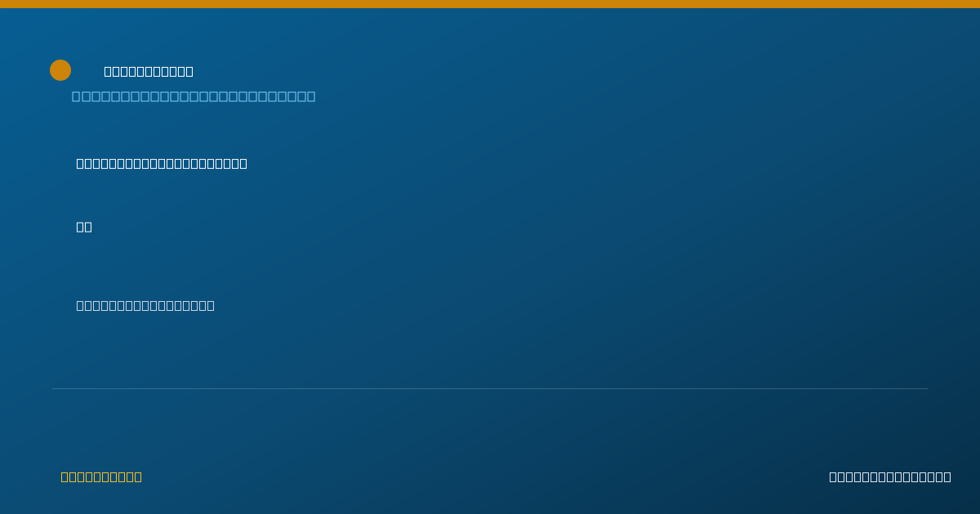Image resolution: width=980 pixels, height=514 pixels.
Task: Select the pale gray text line above the divider
Action: tap(145, 305)
